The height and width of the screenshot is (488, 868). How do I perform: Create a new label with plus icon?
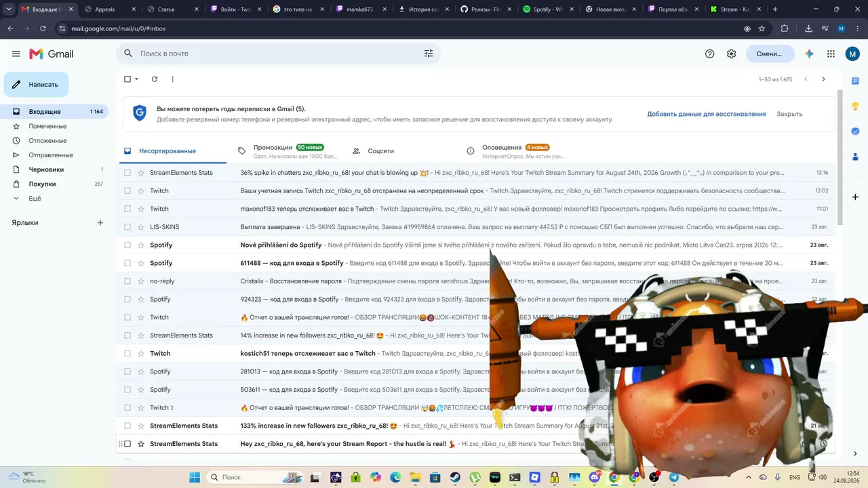[100, 222]
